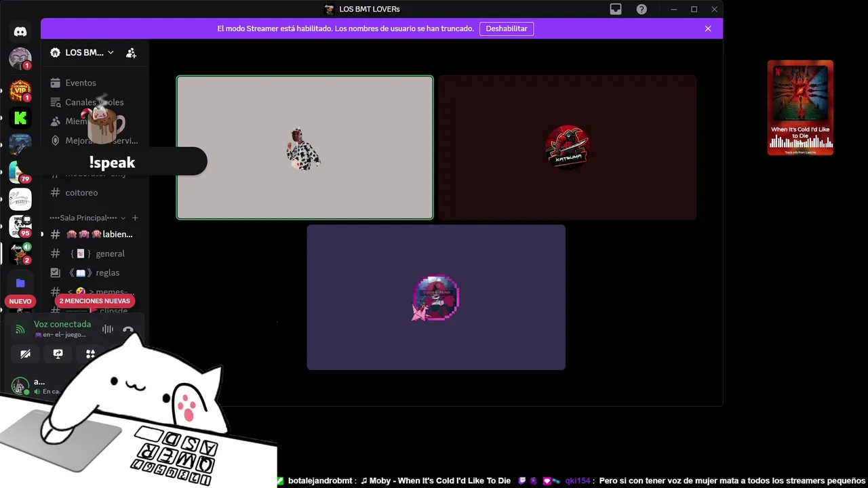This screenshot has height=488, width=868.
Task: Open the green K server icon
Action: (20, 118)
